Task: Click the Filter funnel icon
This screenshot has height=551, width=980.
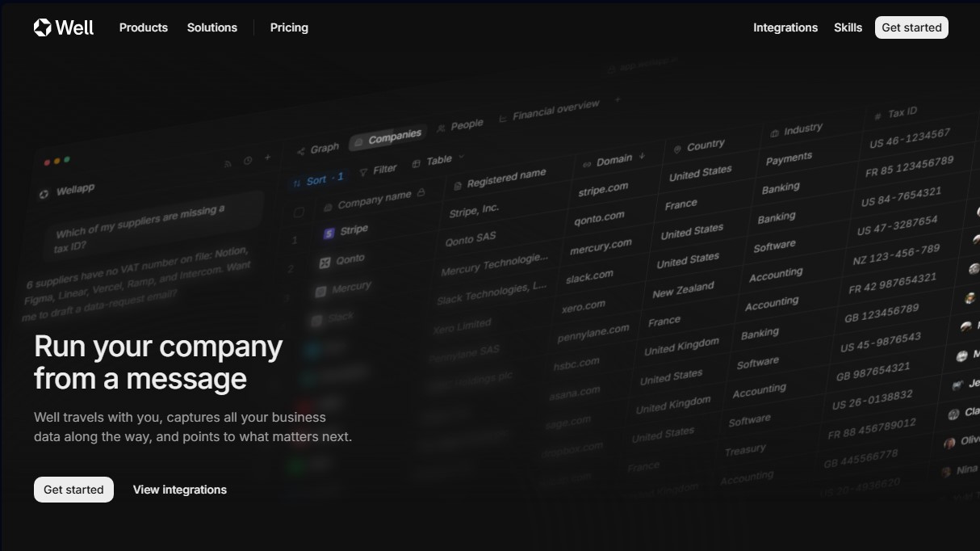Action: 363,172
